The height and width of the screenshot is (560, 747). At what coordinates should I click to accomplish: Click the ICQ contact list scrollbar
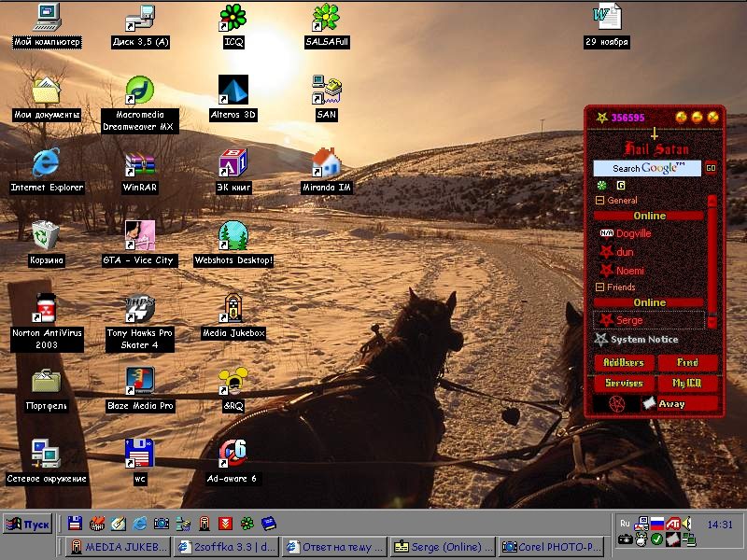point(712,261)
